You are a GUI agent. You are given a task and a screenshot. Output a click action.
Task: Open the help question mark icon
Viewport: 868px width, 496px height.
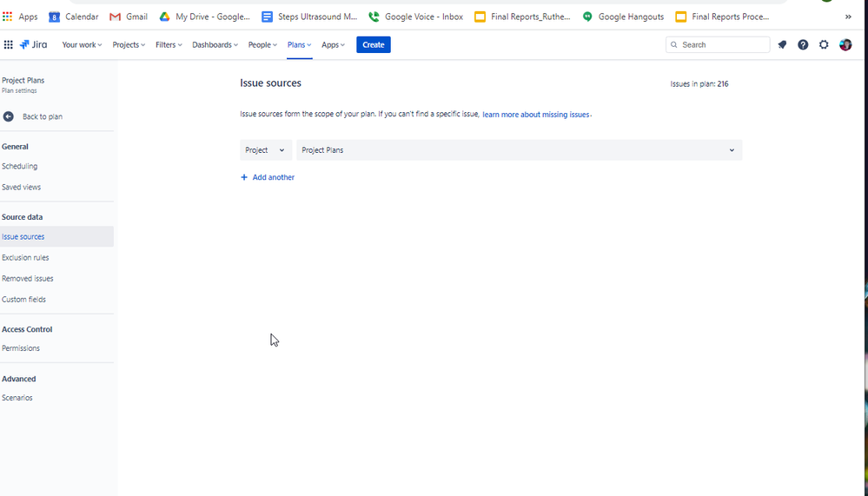803,45
